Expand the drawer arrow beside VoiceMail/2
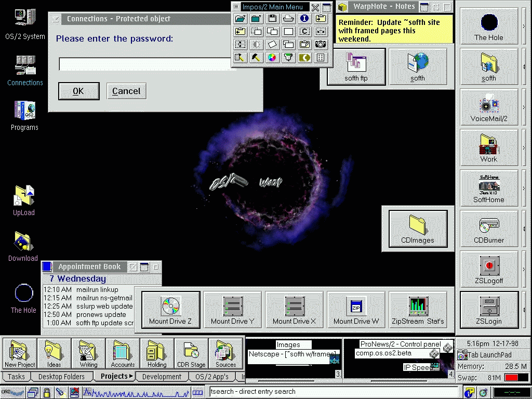This screenshot has width=532, height=399. coord(524,107)
